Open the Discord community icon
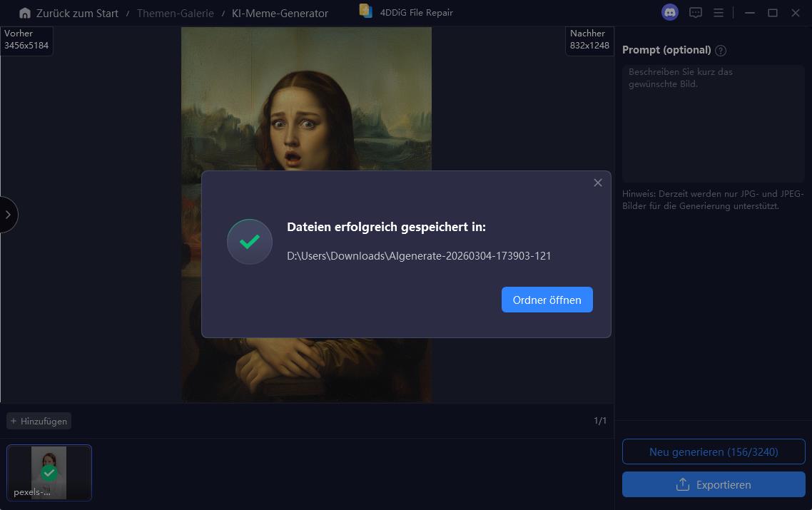The width and height of the screenshot is (812, 510). [670, 12]
